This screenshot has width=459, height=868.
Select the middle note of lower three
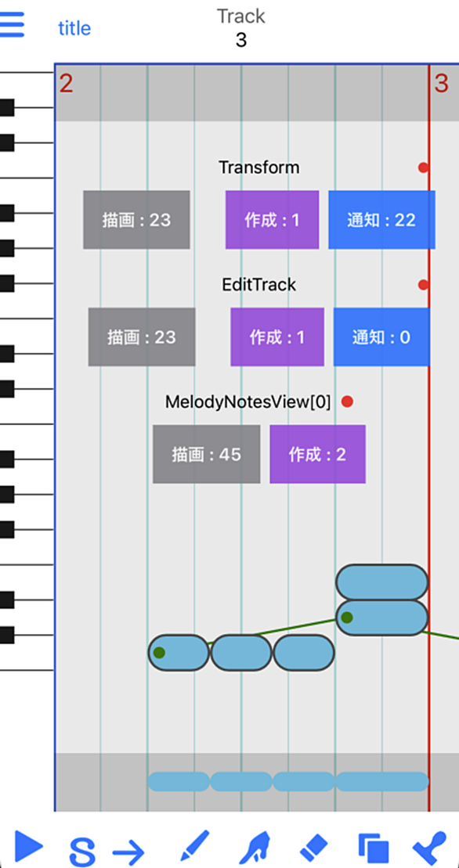click(x=240, y=653)
